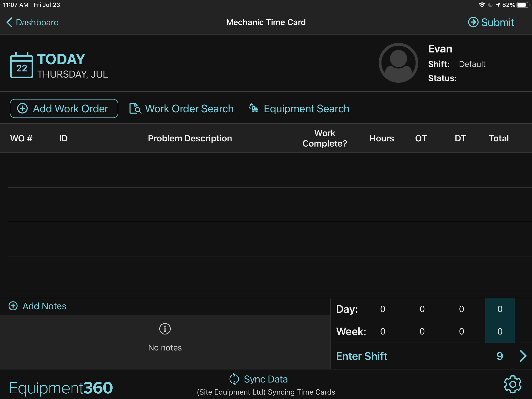Click the plus icon beside Add Notes
The height and width of the screenshot is (399, 532).
[x=13, y=306]
